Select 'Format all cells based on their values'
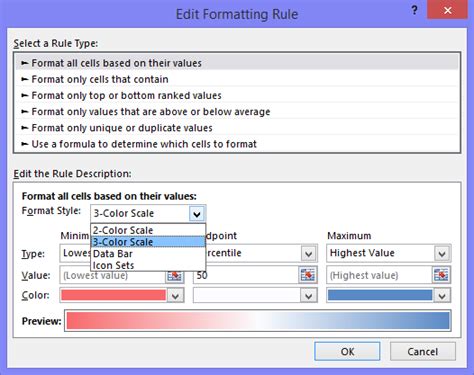 click(x=237, y=63)
